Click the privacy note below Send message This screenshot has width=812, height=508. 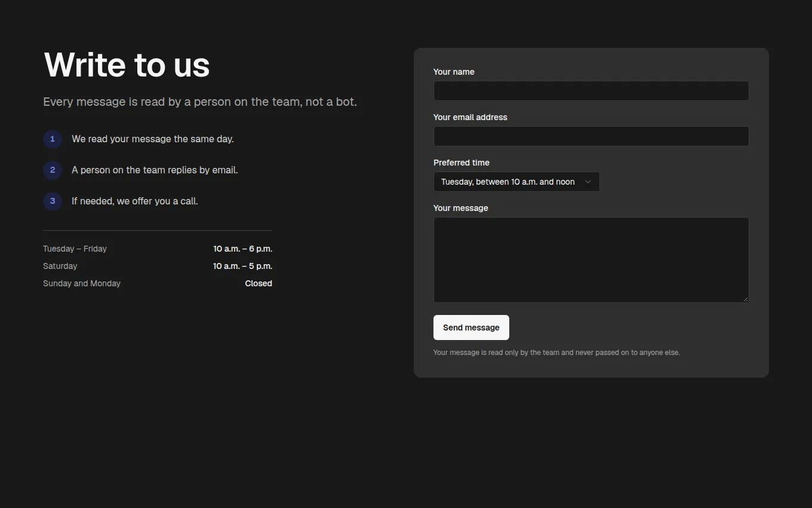tap(556, 353)
